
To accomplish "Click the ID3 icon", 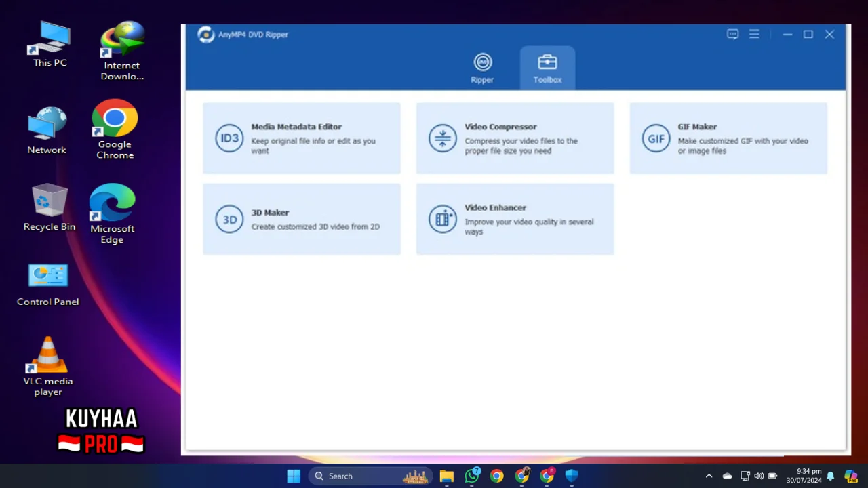I will click(x=229, y=138).
